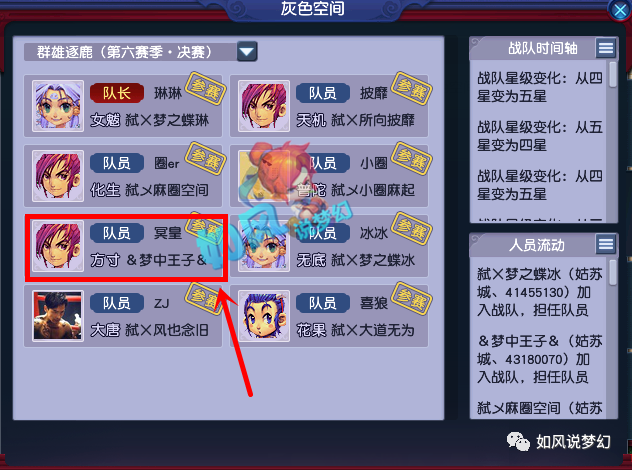Select the 冥皇 member card
Screen dimensions: 632x470
(123, 246)
